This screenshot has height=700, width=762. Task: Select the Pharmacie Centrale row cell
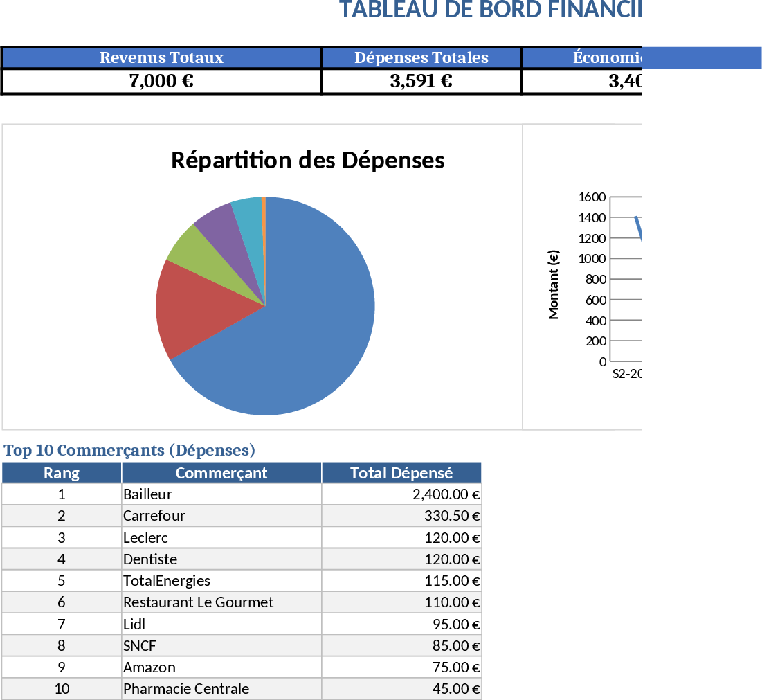click(x=221, y=689)
